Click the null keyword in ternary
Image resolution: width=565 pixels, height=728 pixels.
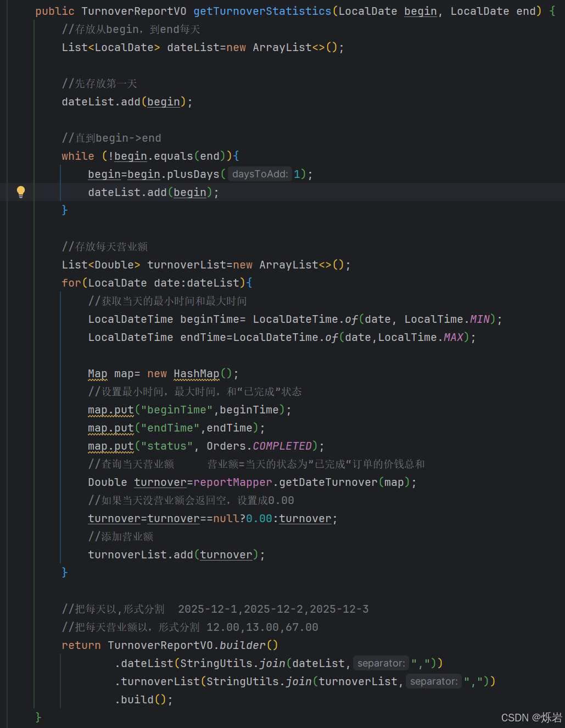(226, 518)
